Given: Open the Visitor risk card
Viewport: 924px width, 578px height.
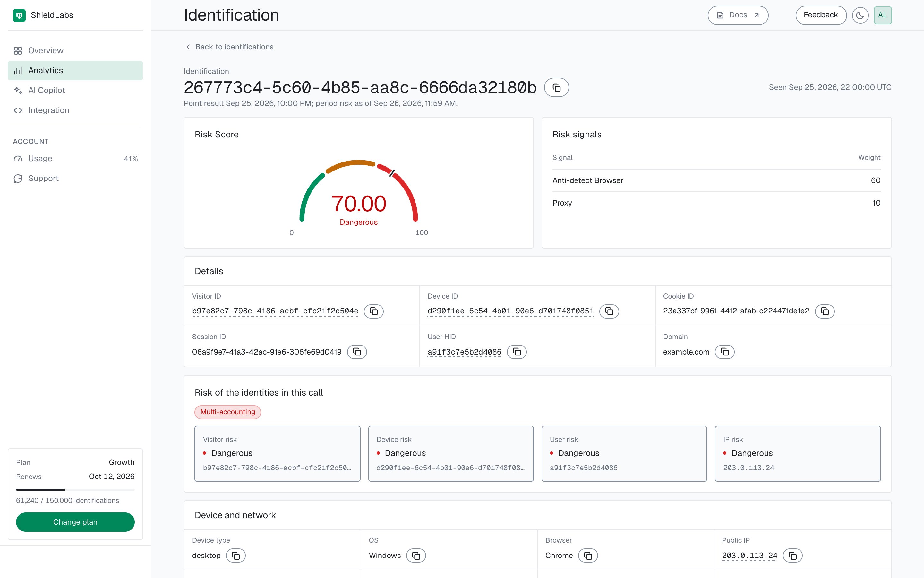Looking at the screenshot, I should (277, 453).
